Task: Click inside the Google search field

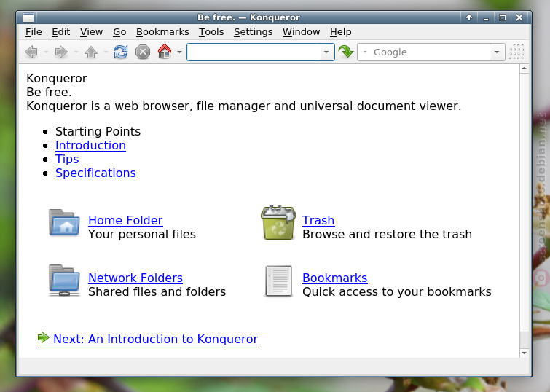Action: click(x=431, y=52)
